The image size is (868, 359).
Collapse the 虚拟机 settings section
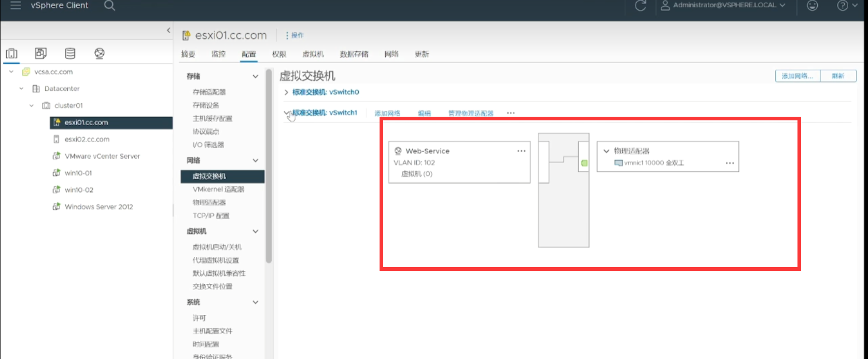[255, 231]
